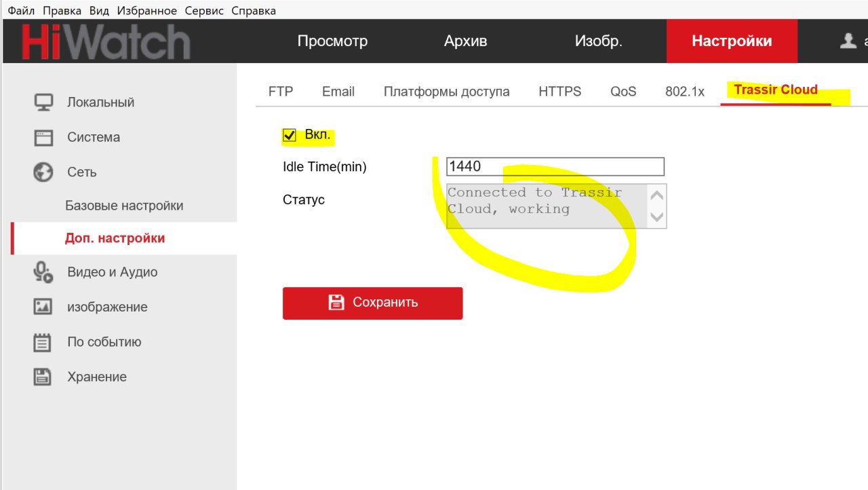Screen dimensions: 868x490
Task: Select Доп. настройки submenu item
Action: point(115,238)
